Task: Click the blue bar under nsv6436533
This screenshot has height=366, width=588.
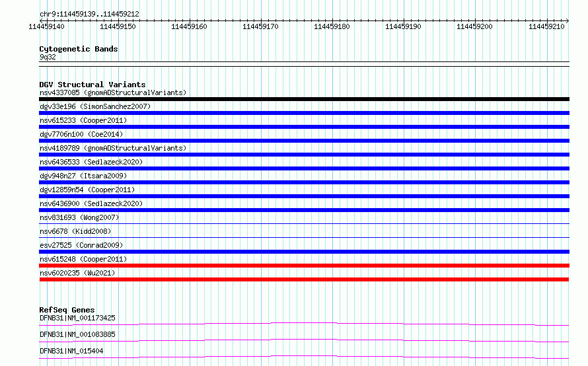Action: click(304, 168)
